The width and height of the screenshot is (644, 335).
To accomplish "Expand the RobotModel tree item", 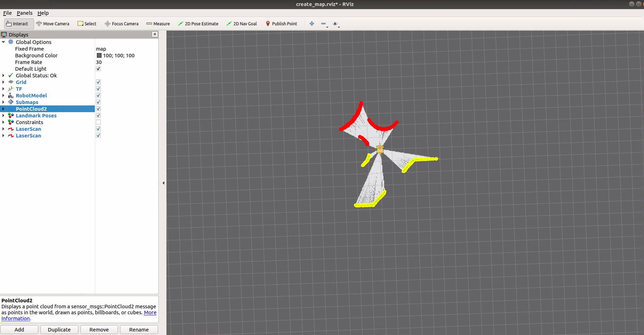I will pos(4,96).
